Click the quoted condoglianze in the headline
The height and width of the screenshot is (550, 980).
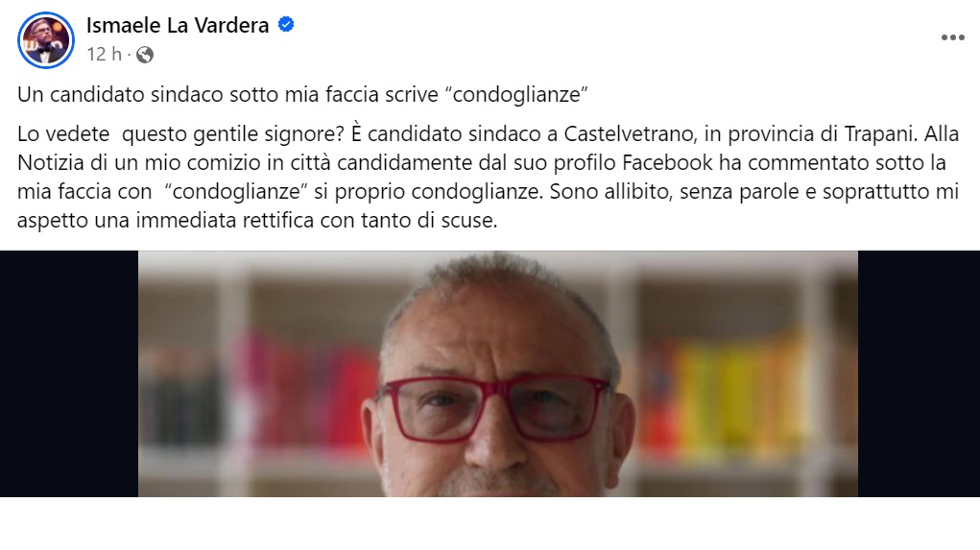[516, 94]
